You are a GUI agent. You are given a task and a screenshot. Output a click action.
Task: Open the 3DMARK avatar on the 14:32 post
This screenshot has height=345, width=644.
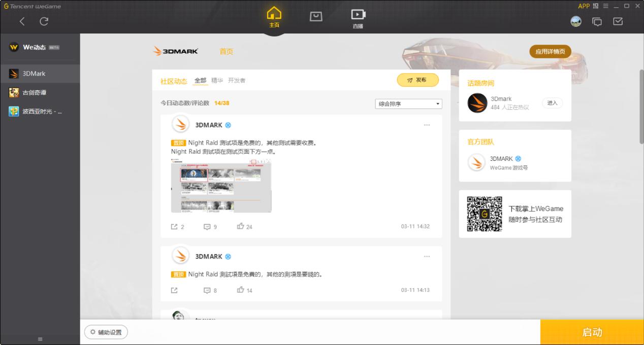click(180, 125)
